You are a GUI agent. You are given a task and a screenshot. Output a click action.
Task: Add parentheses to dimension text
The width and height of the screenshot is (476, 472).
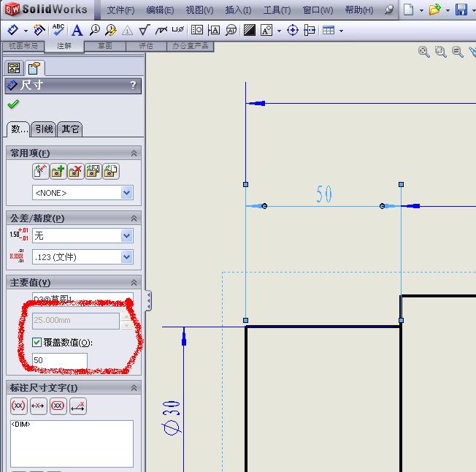coord(18,406)
